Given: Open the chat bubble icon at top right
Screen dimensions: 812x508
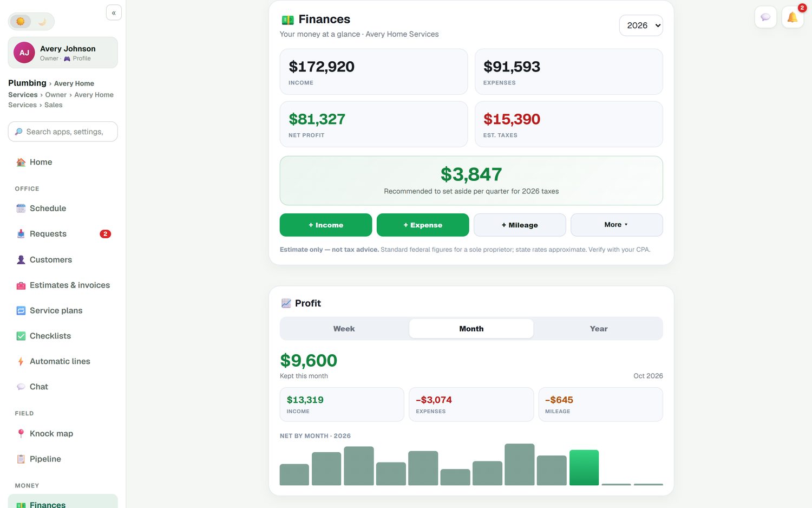Looking at the screenshot, I should [765, 17].
